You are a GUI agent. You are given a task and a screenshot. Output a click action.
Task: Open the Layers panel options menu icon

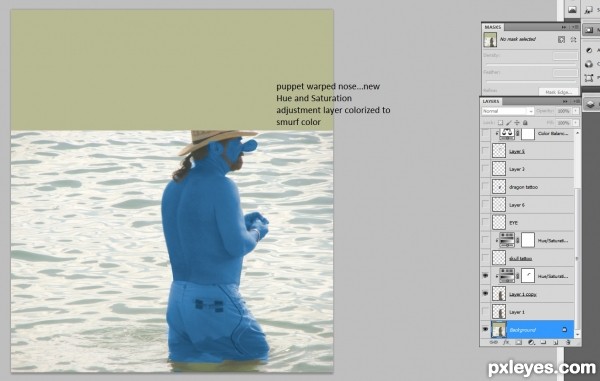tap(576, 101)
